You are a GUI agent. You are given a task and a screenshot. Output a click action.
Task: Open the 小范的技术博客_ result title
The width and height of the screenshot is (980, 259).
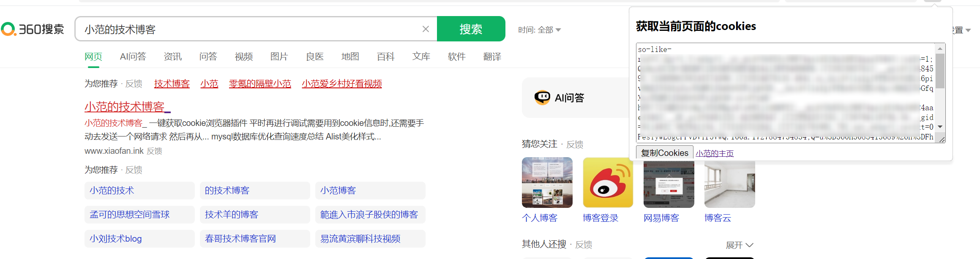128,107
